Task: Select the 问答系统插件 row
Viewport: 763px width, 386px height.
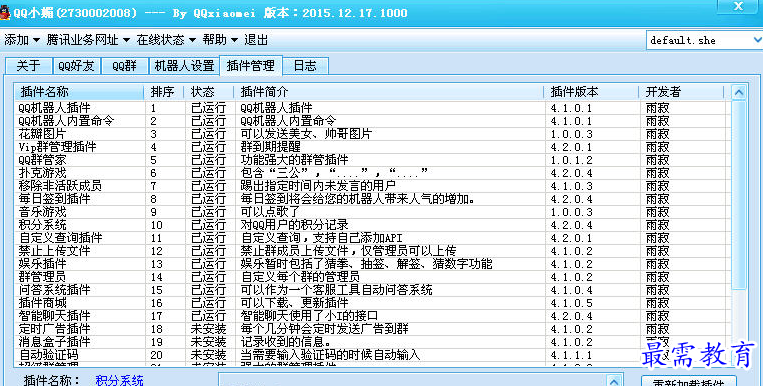Action: click(x=372, y=290)
